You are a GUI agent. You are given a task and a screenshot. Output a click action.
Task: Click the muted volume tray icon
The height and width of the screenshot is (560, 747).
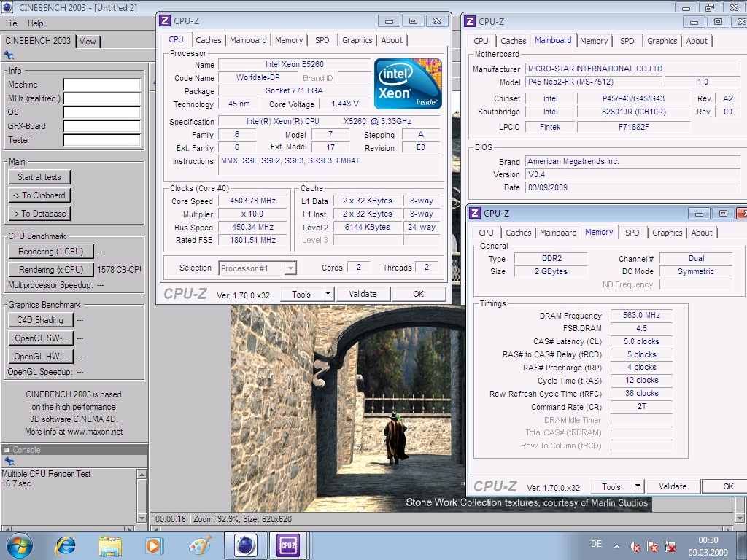635,546
